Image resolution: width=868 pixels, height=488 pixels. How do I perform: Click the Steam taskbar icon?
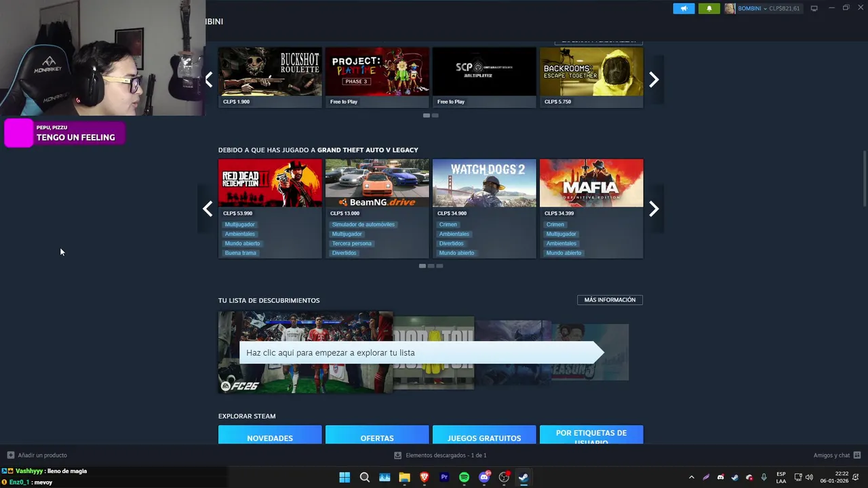pyautogui.click(x=524, y=477)
